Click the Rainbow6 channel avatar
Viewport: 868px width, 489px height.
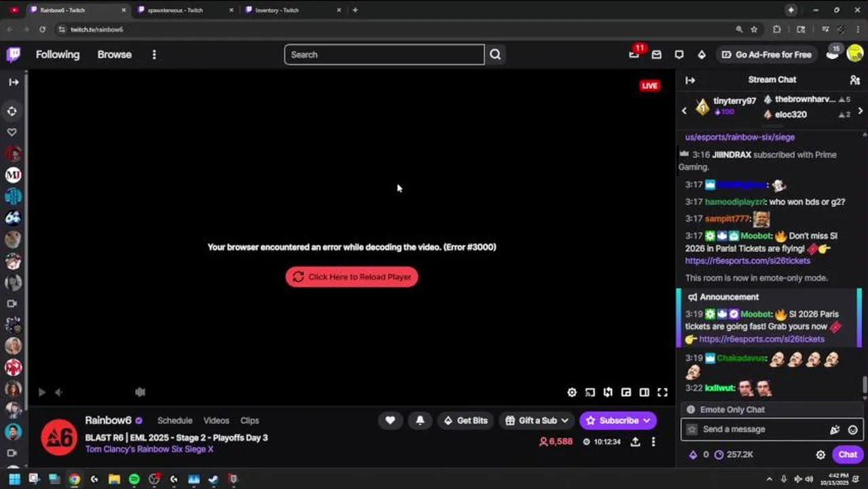coord(58,437)
